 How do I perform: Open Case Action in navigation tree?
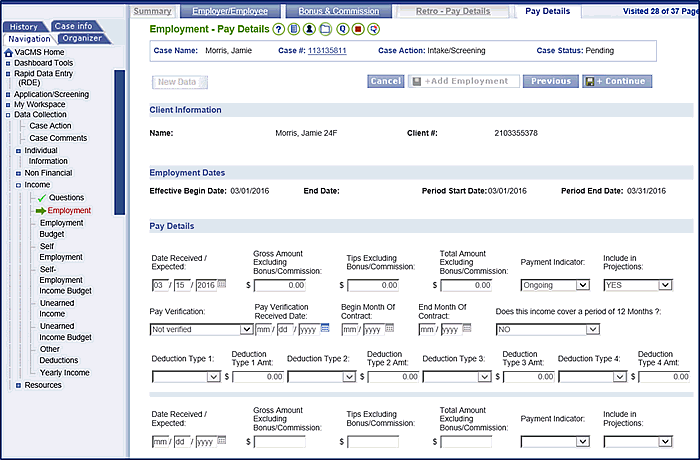coord(50,126)
